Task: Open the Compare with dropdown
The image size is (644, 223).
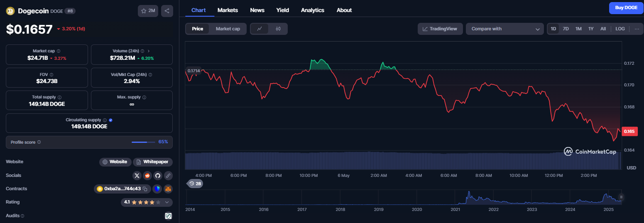Action: 505,29
